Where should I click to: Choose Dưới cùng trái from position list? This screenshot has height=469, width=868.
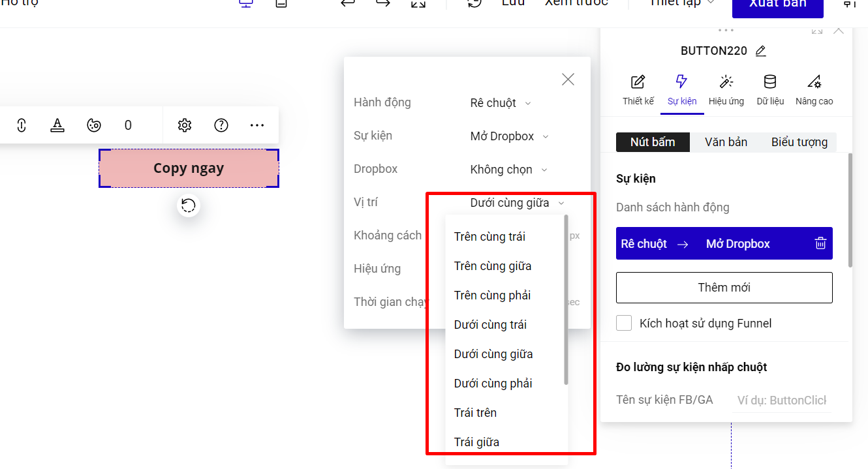490,325
